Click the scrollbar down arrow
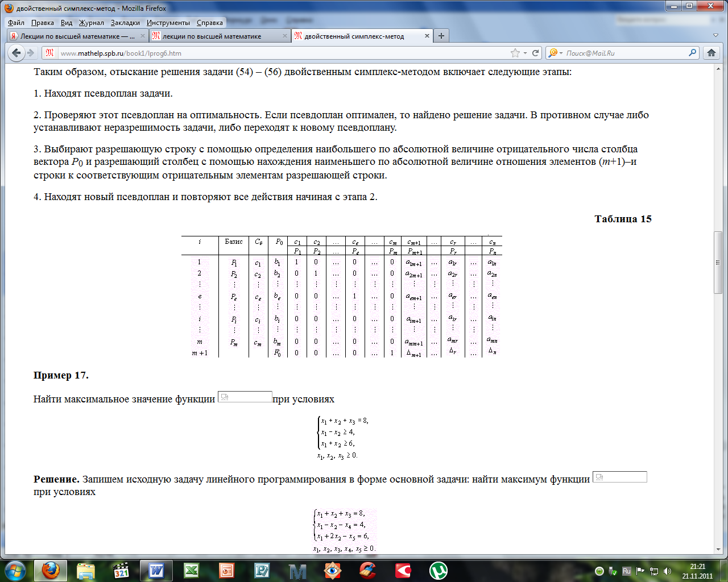 pyautogui.click(x=718, y=549)
